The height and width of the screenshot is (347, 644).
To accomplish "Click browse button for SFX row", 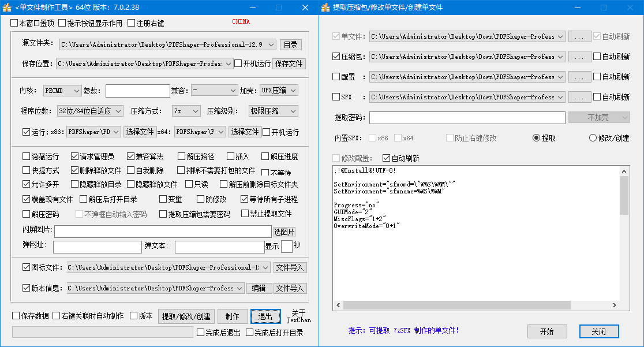I will tap(579, 97).
